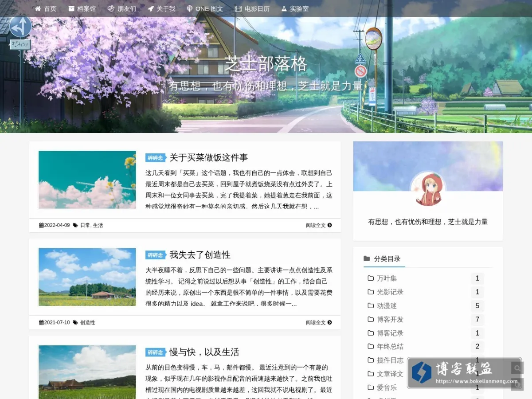Open the 首页 home menu item
This screenshot has width=532, height=399.
click(46, 8)
